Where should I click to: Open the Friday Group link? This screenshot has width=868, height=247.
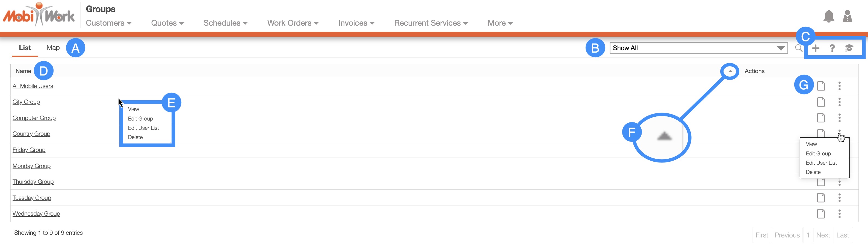[29, 150]
